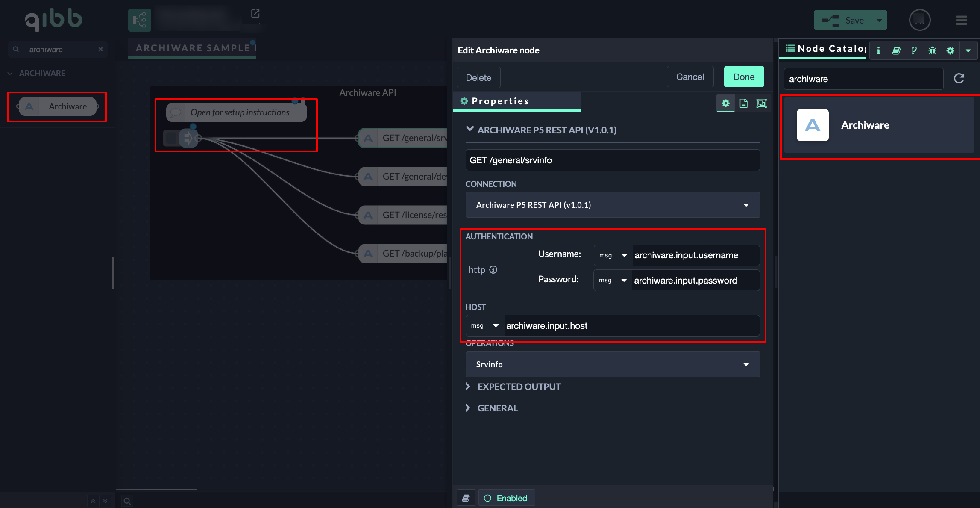980x508 pixels.
Task: Open the Operations Srvinfo dropdown
Action: (612, 364)
